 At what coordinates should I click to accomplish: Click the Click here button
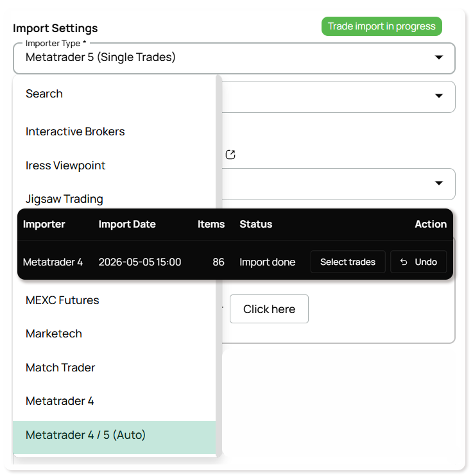pyautogui.click(x=269, y=309)
